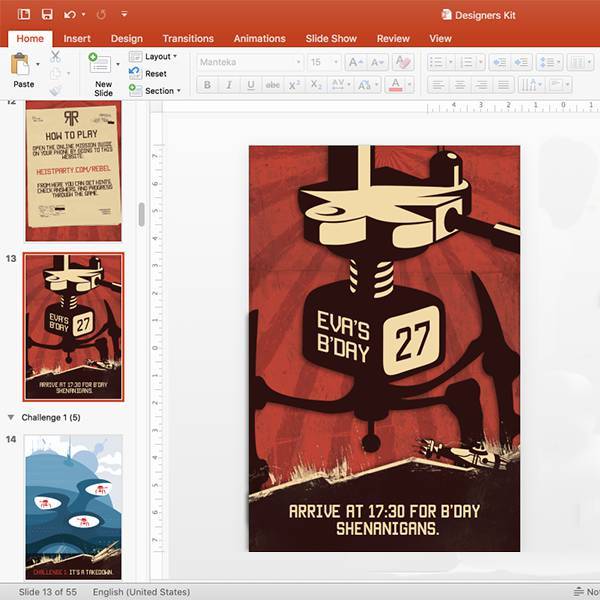Open the Undo history dropdown arrow
Image resolution: width=600 pixels, height=600 pixels.
[83, 15]
